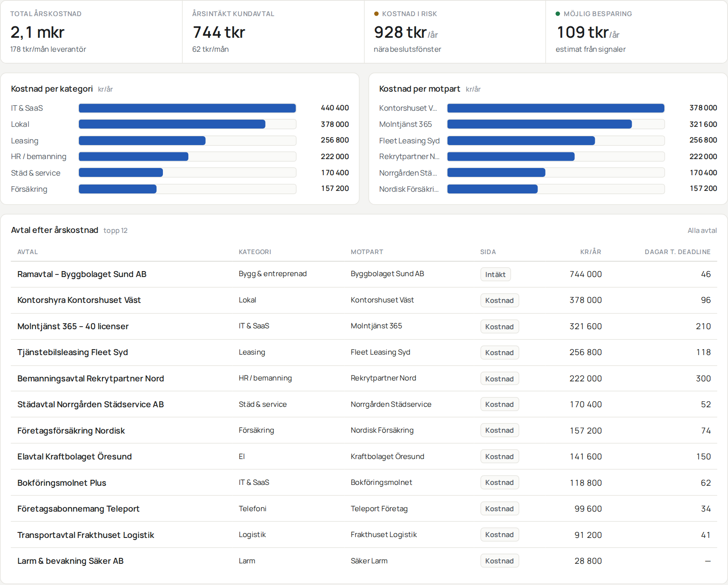Click the Avtal efter årskostnad heading
This screenshot has width=728, height=585.
coord(55,230)
